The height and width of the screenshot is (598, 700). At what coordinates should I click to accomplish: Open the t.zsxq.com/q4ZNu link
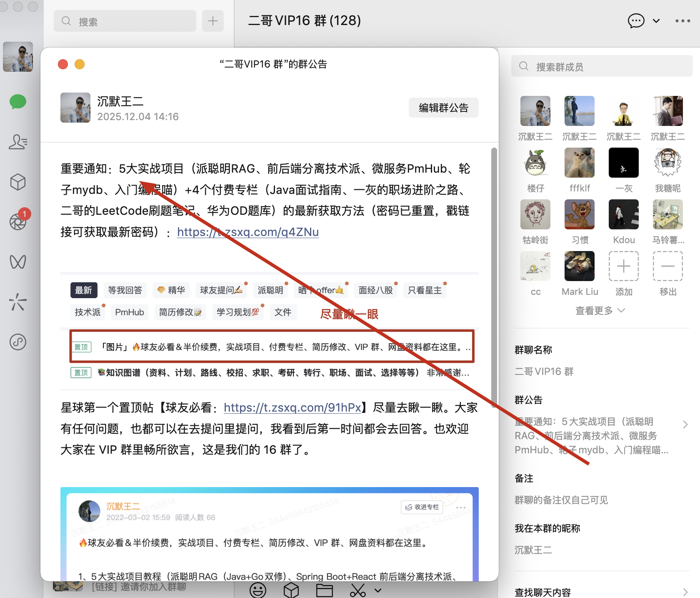coord(248,232)
